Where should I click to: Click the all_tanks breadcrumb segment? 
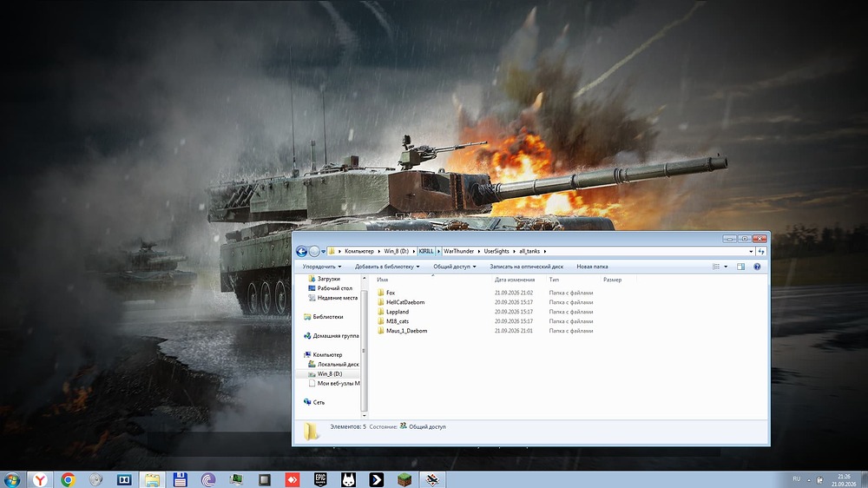coord(529,252)
